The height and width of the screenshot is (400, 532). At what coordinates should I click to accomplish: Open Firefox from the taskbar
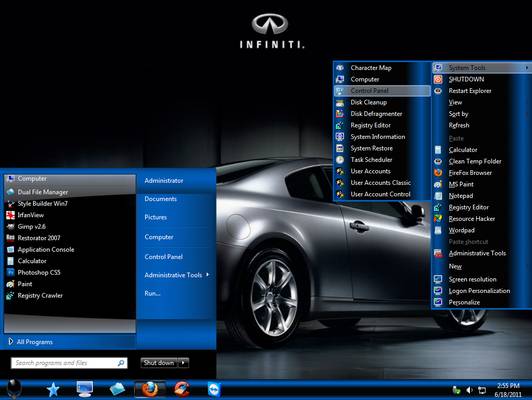point(150,389)
